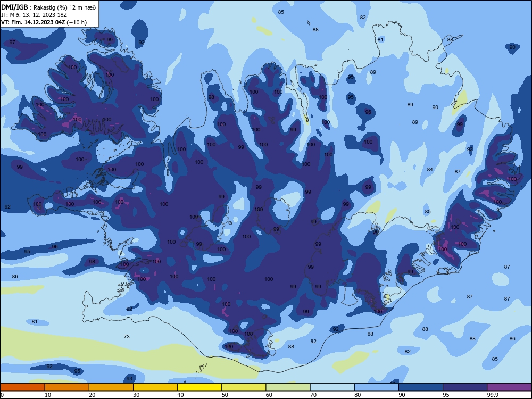Click the "(+10 h)" forecast offset text
This screenshot has height=399, width=532.
tap(77, 22)
